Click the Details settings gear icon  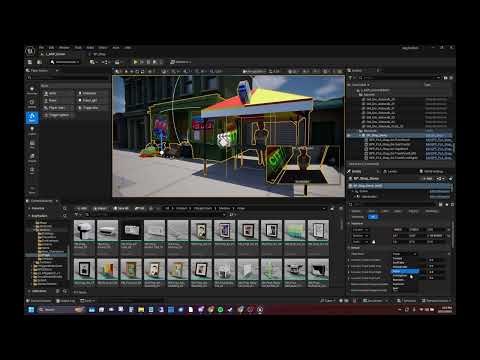(452, 204)
